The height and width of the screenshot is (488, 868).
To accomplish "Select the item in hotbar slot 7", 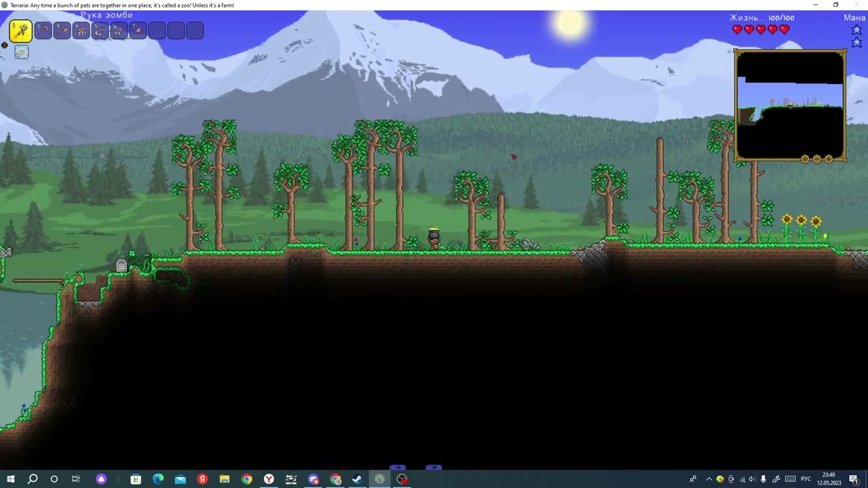I will (x=138, y=30).
